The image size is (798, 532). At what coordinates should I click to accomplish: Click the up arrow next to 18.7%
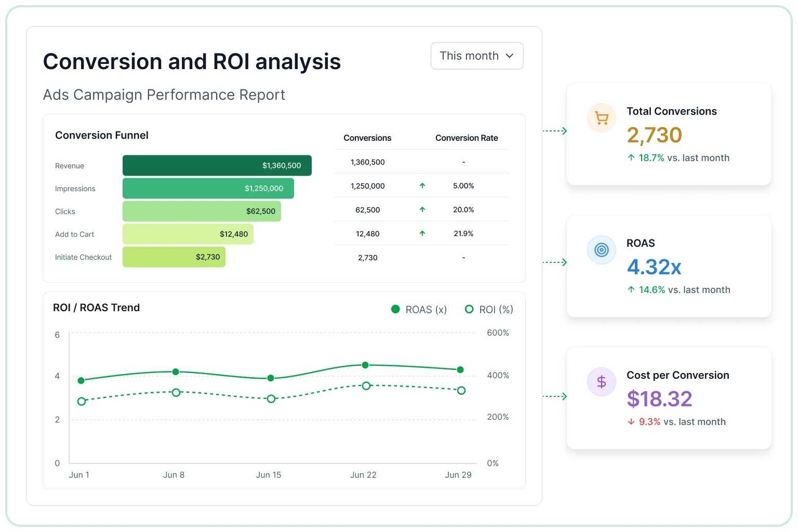[x=631, y=157]
